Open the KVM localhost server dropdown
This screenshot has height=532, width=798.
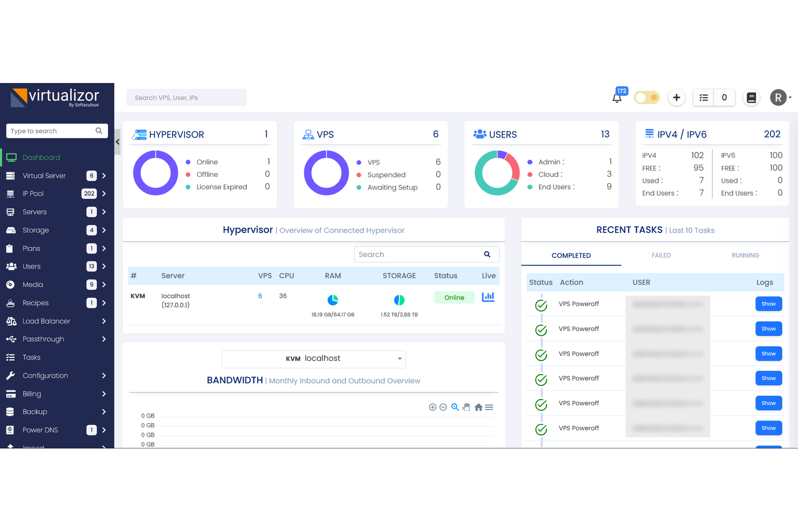[313, 359]
